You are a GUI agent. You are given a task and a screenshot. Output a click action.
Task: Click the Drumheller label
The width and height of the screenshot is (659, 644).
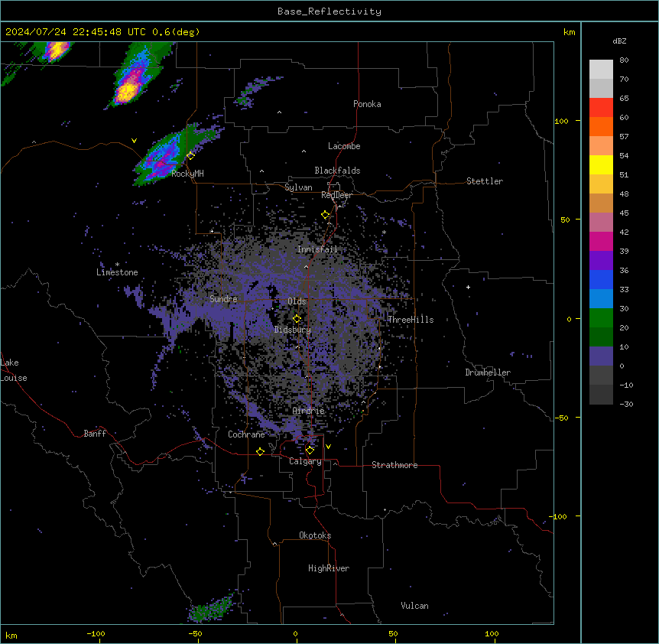point(488,372)
